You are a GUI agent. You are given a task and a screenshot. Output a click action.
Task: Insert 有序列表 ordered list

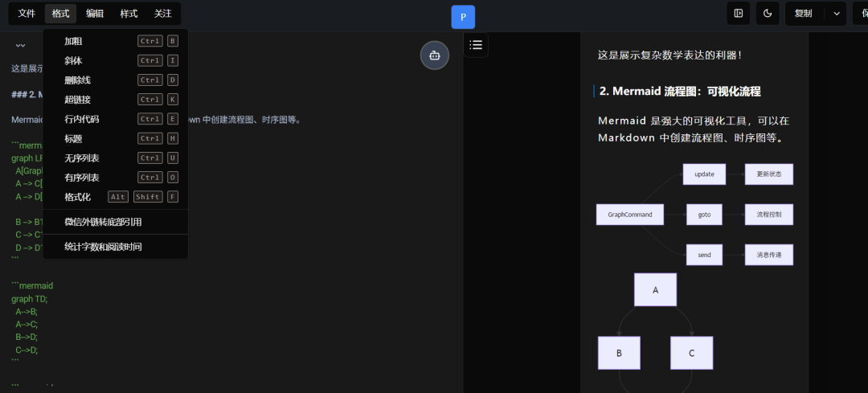pos(116,178)
